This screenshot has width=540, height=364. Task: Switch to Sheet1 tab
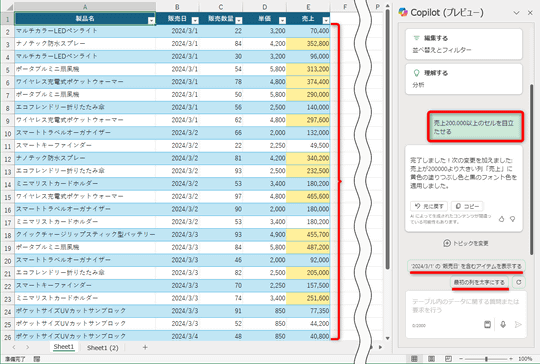click(64, 347)
